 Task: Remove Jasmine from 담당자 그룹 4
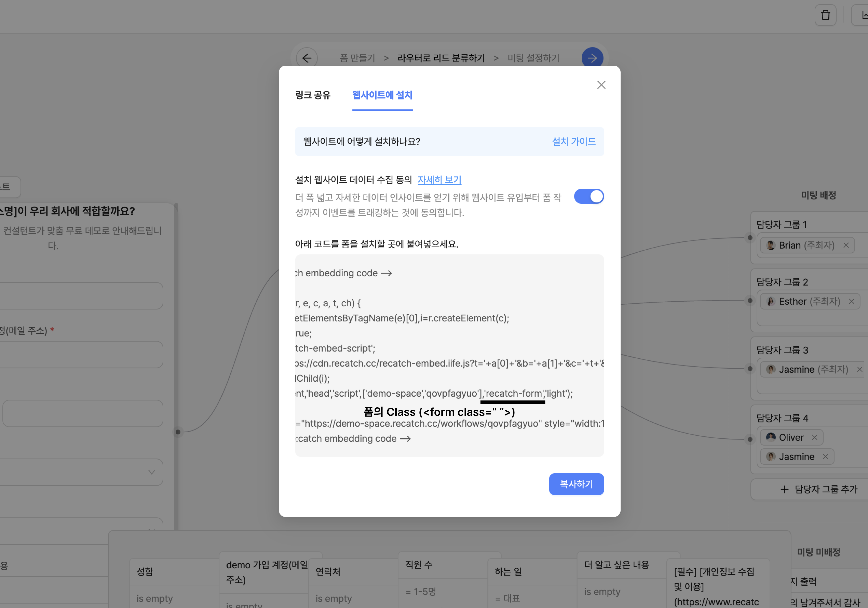(x=826, y=457)
